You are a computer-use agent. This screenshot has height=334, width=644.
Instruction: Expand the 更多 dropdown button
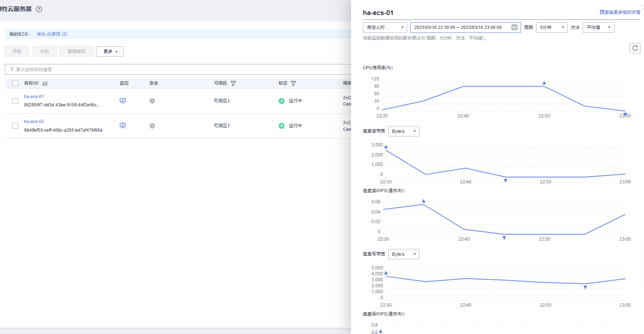pyautogui.click(x=110, y=51)
